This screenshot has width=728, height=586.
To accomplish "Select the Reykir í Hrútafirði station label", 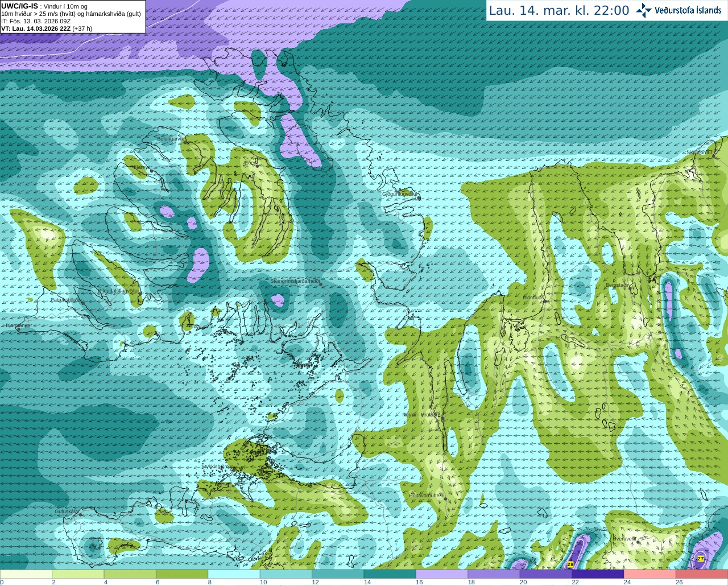I will pos(421,415).
